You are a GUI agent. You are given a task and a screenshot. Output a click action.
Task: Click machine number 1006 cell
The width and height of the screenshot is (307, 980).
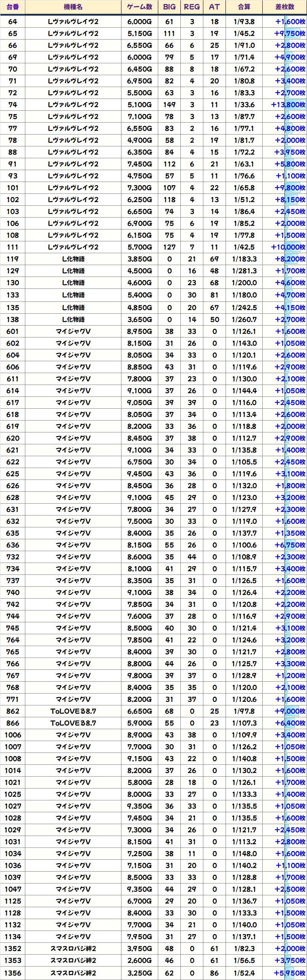click(x=13, y=735)
